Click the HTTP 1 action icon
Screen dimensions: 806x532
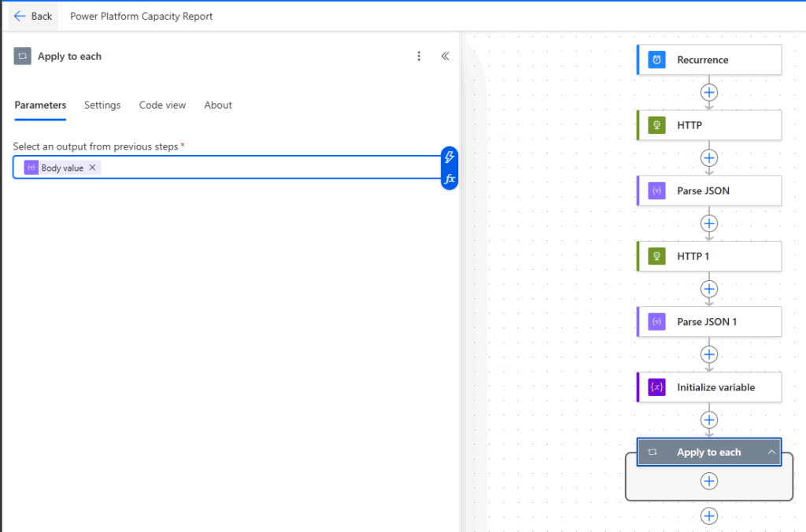[x=656, y=256]
